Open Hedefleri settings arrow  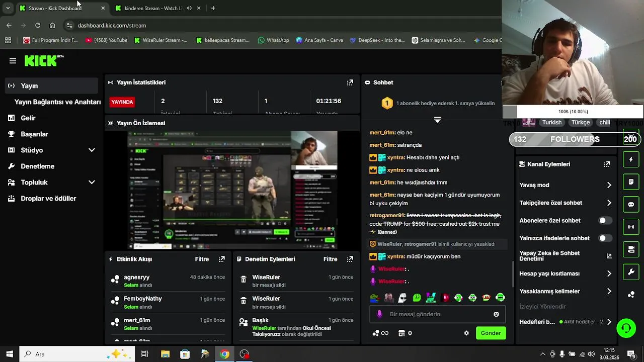(609, 322)
